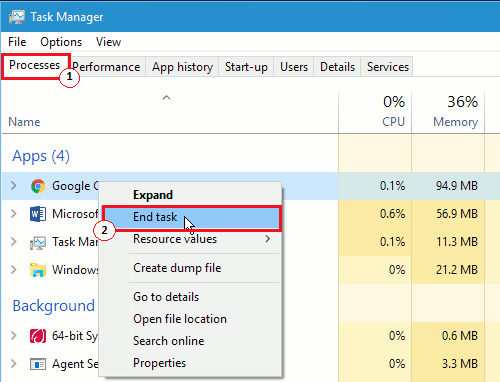Switch to the App history tab

182,67
